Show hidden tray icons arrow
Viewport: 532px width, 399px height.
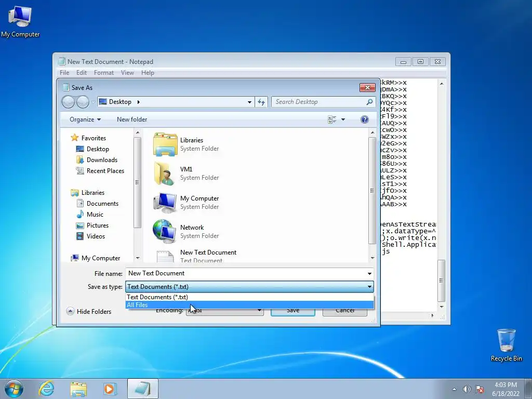pyautogui.click(x=454, y=389)
